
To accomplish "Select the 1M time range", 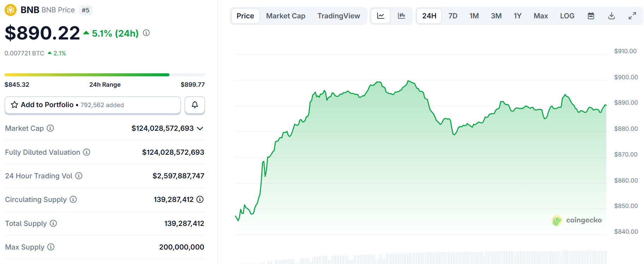I will 474,16.
